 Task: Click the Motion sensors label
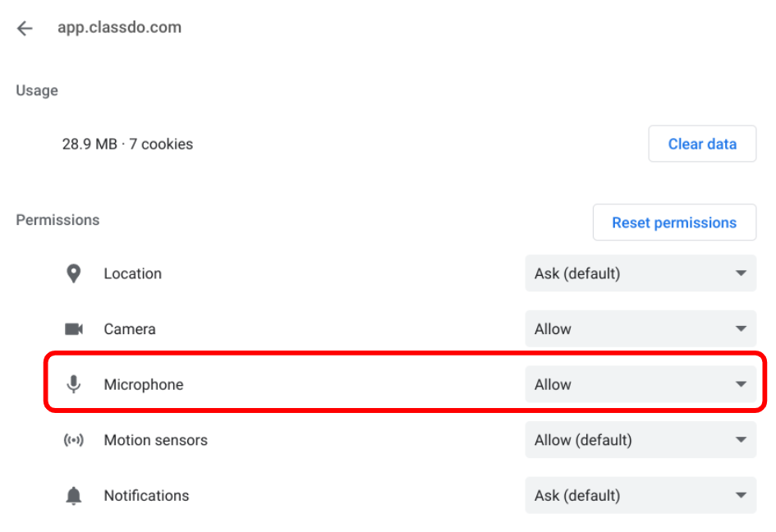coord(155,440)
